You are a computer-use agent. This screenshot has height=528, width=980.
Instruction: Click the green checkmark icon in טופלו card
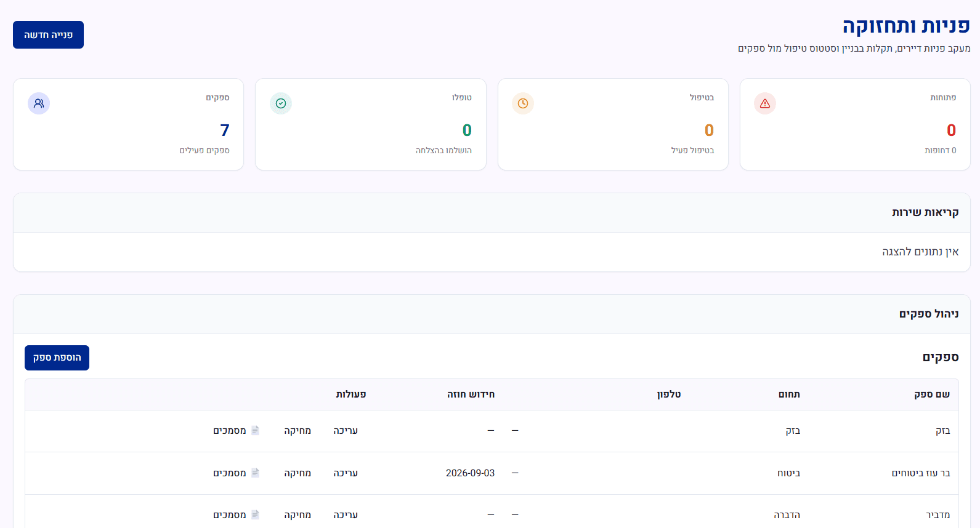pos(280,103)
